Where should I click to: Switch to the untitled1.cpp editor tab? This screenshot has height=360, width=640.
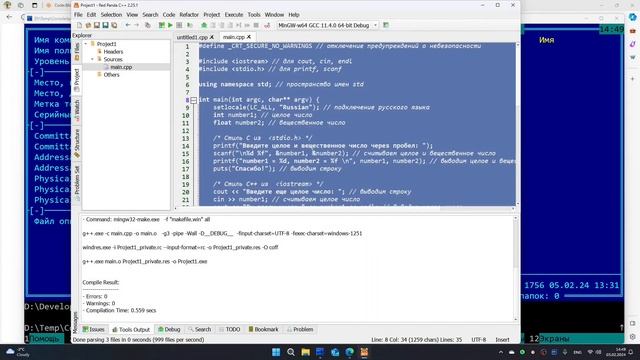pos(192,37)
